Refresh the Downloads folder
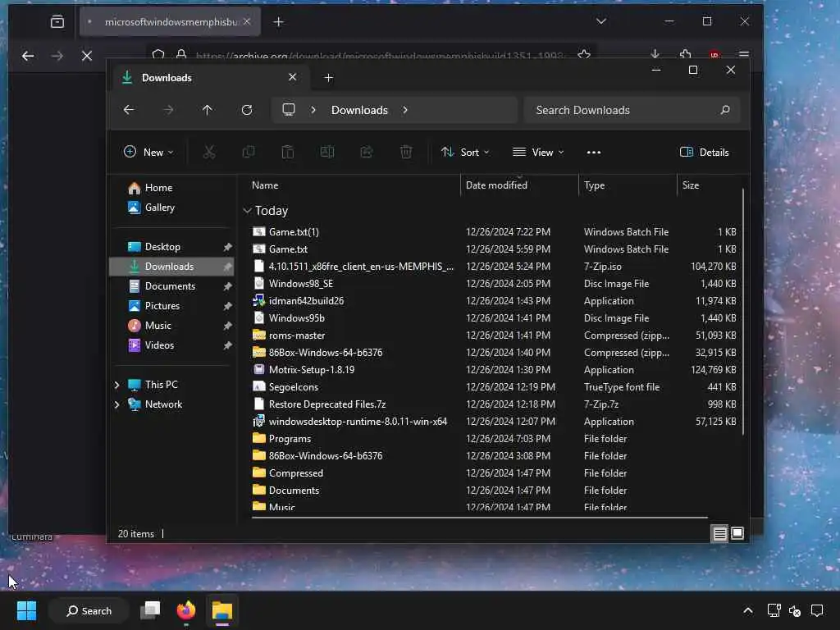This screenshot has width=840, height=630. pyautogui.click(x=247, y=110)
